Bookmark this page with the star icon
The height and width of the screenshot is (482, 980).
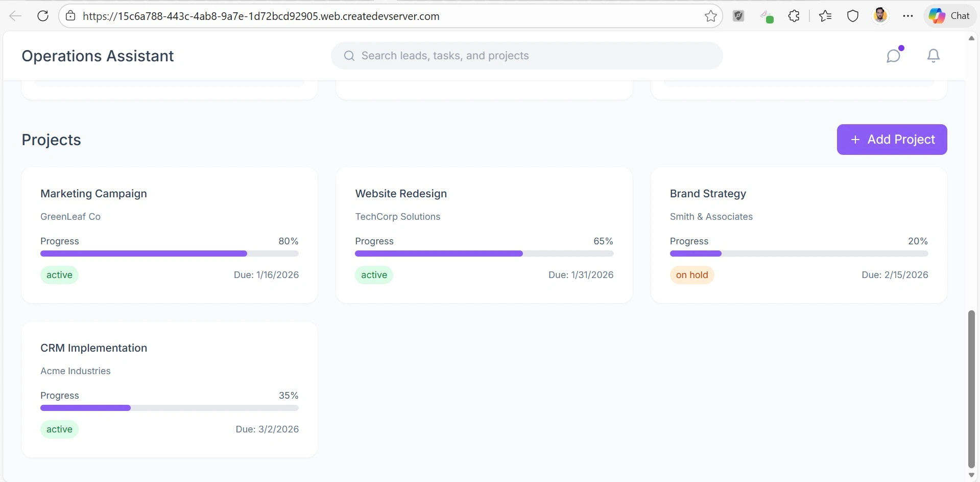click(710, 16)
